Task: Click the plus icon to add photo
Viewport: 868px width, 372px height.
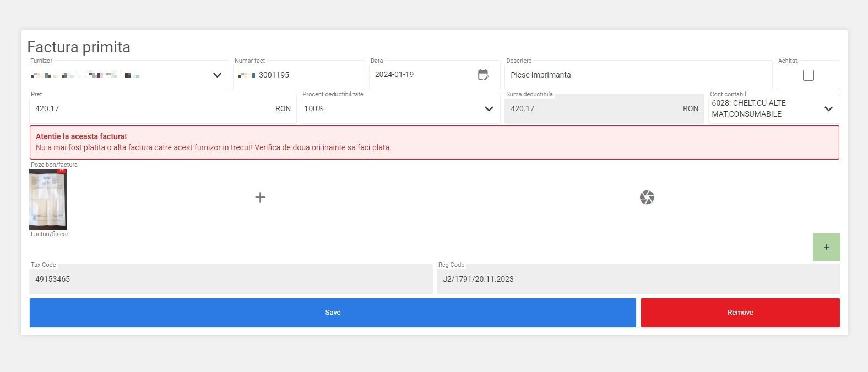Action: 261,198
